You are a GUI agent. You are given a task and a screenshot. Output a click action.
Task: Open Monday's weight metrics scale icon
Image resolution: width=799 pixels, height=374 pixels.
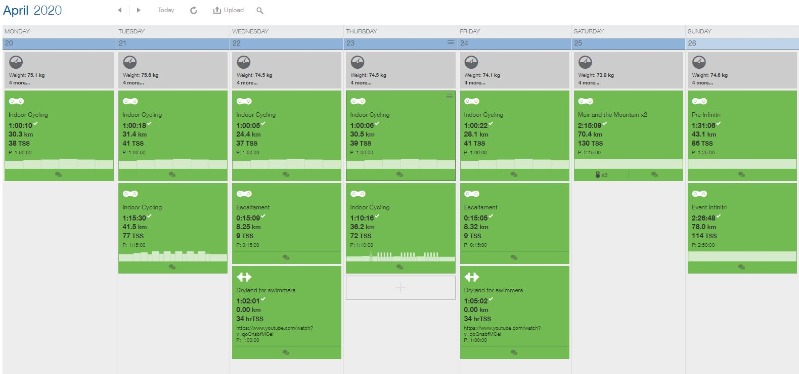(x=16, y=62)
